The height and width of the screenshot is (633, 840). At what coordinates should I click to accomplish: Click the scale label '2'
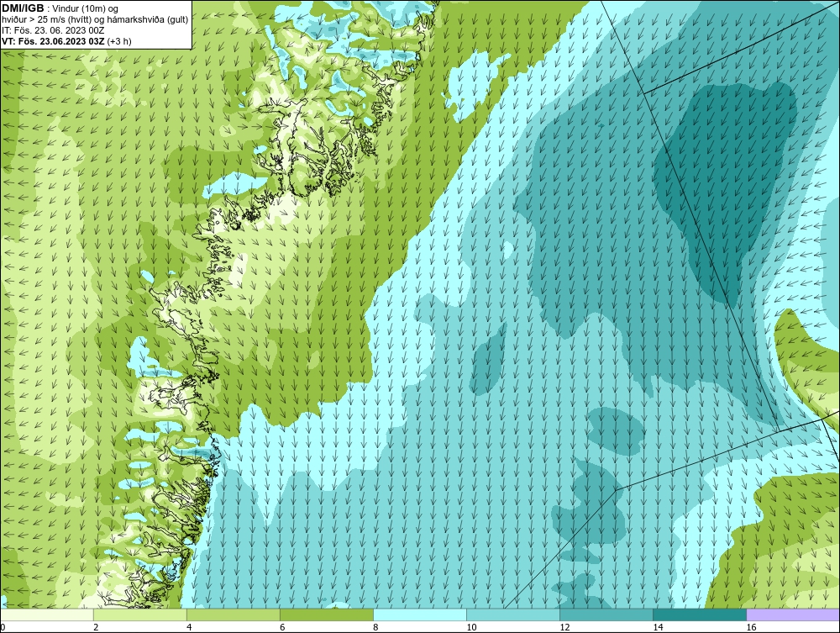coord(96,627)
